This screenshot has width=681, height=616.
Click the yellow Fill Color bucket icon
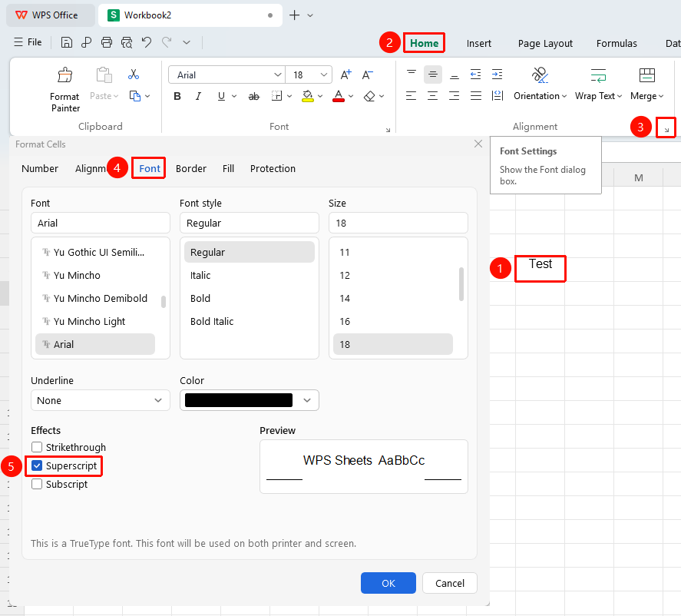pos(308,96)
